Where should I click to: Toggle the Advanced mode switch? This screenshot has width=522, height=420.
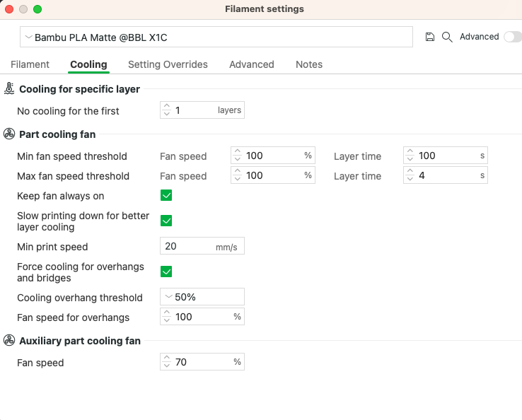(513, 37)
